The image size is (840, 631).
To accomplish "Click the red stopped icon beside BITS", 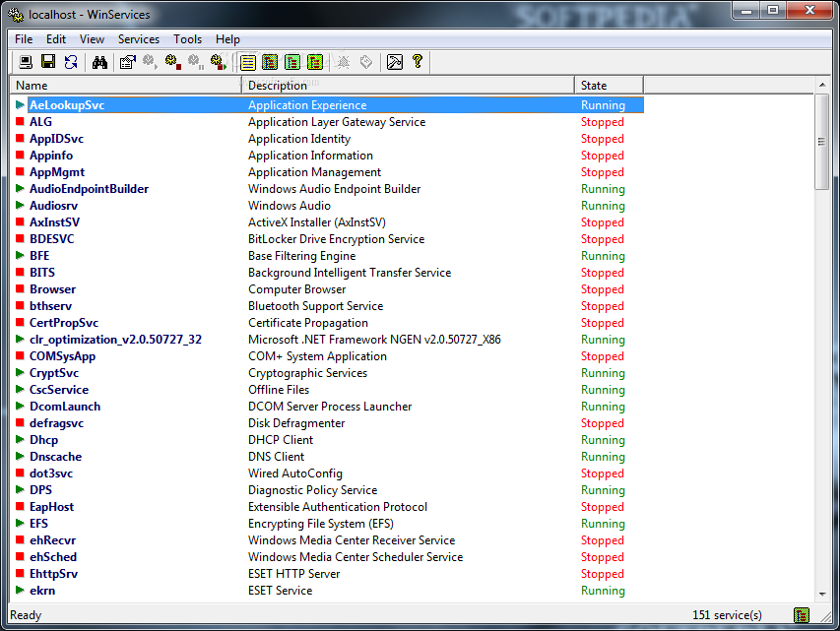I will coord(20,272).
